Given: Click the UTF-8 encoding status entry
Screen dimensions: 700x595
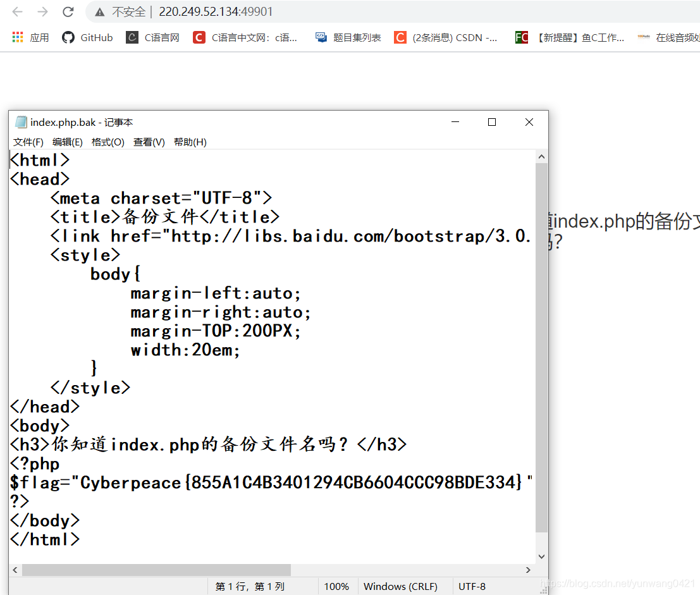Looking at the screenshot, I should click(x=472, y=587).
